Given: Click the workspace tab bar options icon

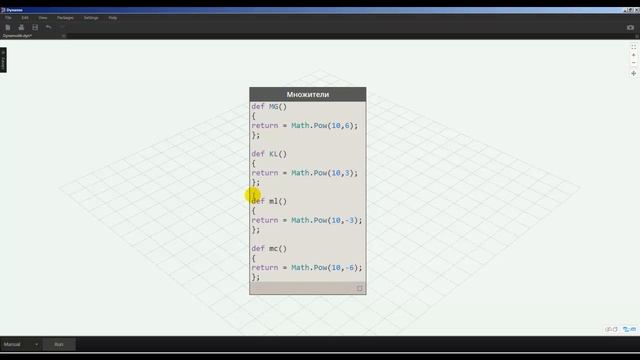Looking at the screenshot, I should (637, 36).
